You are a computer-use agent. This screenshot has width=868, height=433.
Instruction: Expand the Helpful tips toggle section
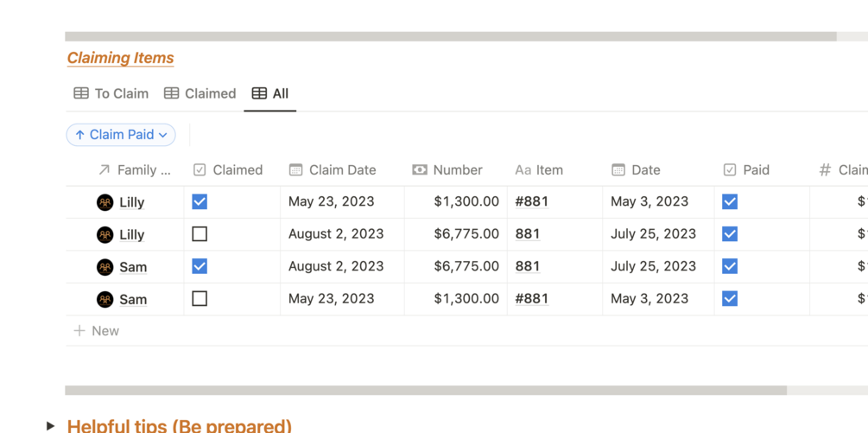click(x=50, y=426)
